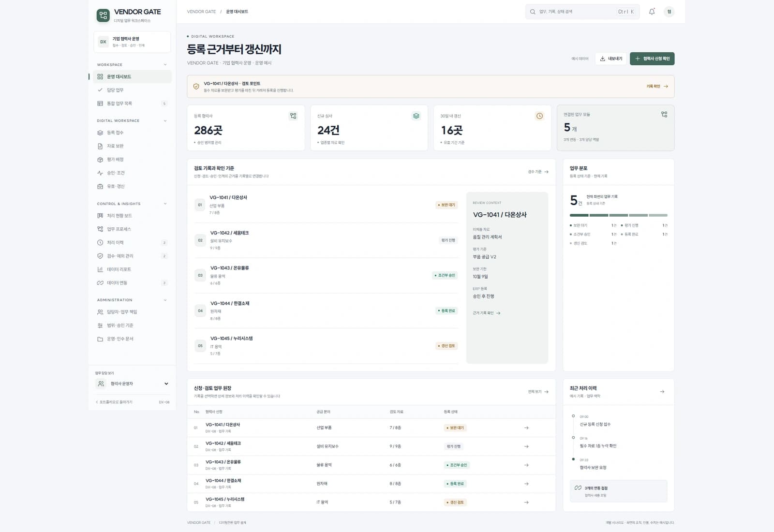Click the row arrow for VG-1045 / 누리시스템 in table
The height and width of the screenshot is (532, 774).
coord(526,502)
